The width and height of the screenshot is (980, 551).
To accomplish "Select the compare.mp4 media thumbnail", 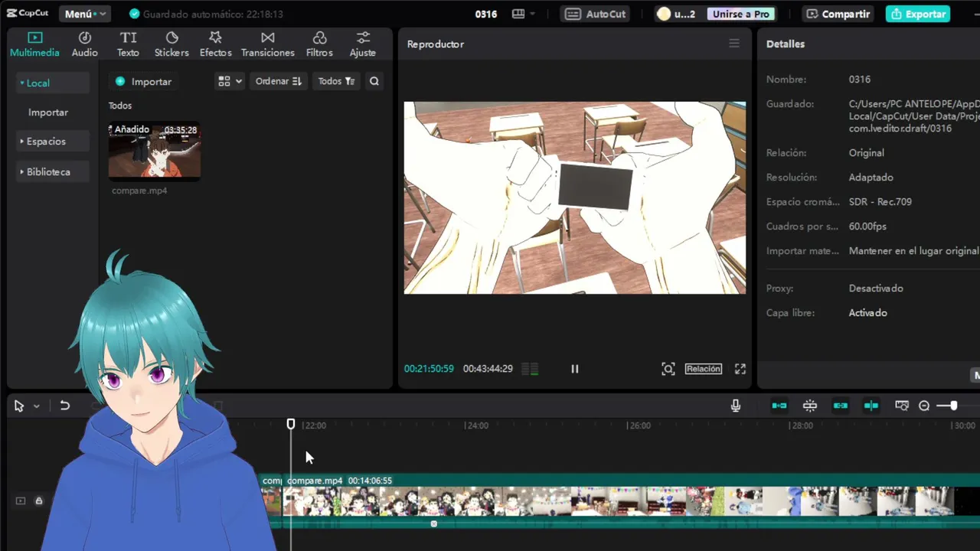I will (155, 152).
